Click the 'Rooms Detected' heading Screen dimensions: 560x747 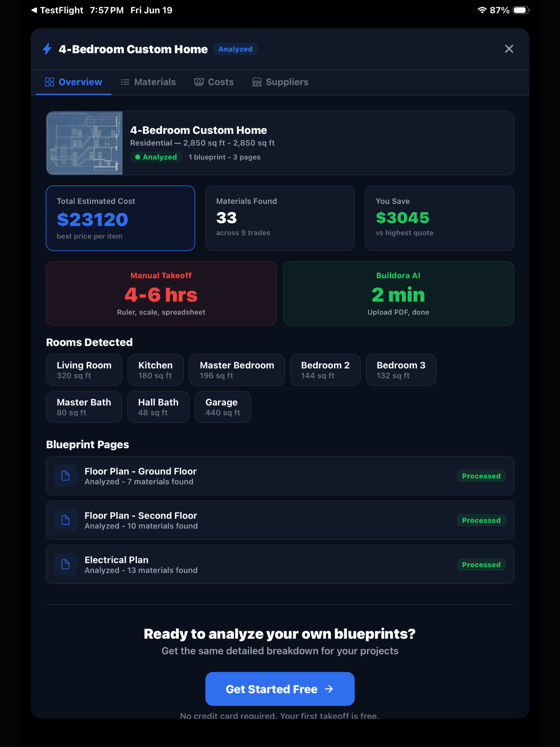pos(89,342)
